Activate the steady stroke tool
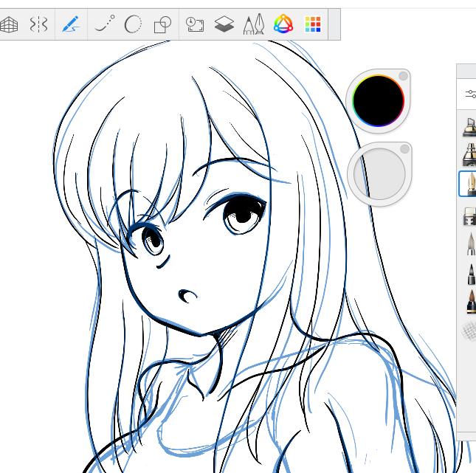Viewport: 476px width, 473px height. (x=105, y=24)
